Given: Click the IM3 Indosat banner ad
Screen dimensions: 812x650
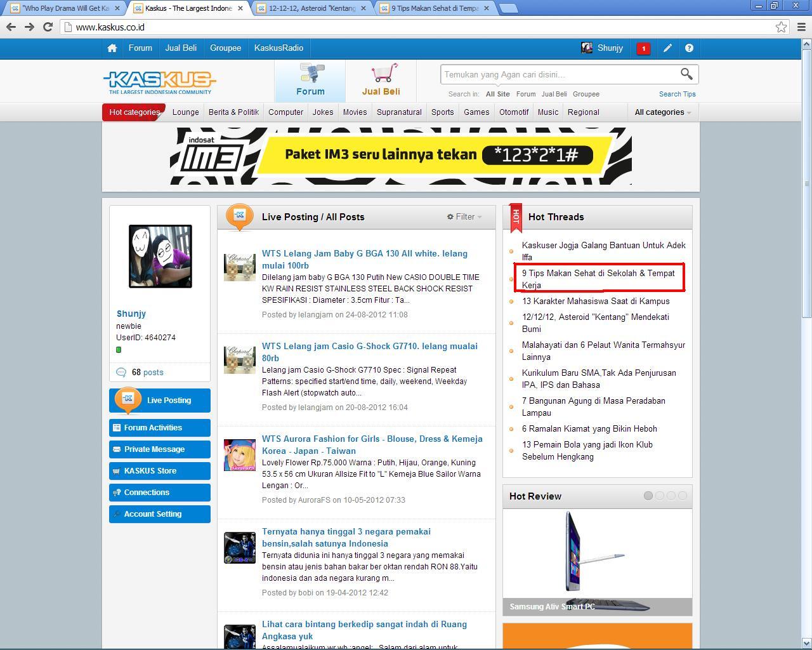Looking at the screenshot, I should pos(401,156).
